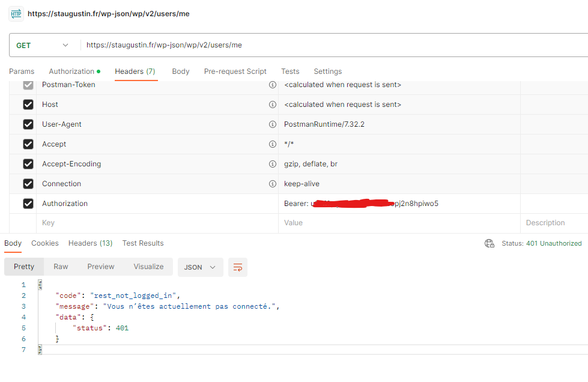
Task: Open the response Cookies tab
Action: 45,243
